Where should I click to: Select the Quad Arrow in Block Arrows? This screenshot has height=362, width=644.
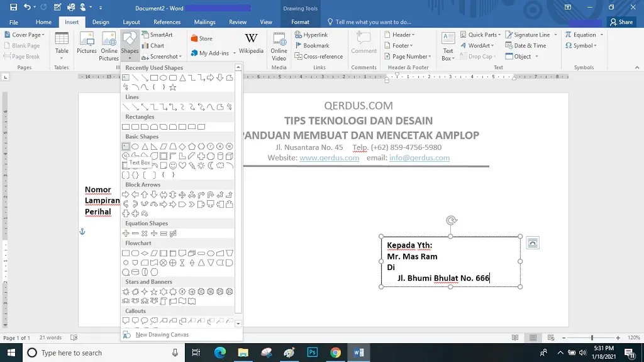click(182, 195)
